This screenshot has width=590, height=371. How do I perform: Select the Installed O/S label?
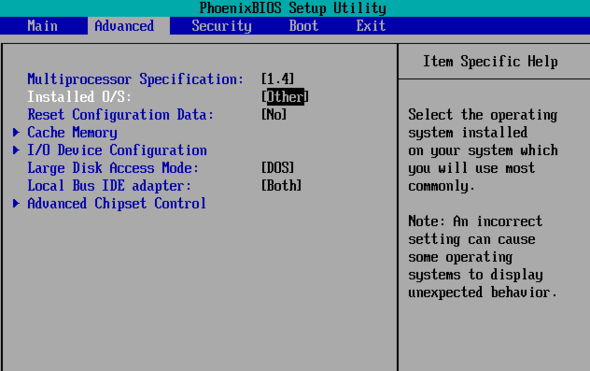point(79,97)
